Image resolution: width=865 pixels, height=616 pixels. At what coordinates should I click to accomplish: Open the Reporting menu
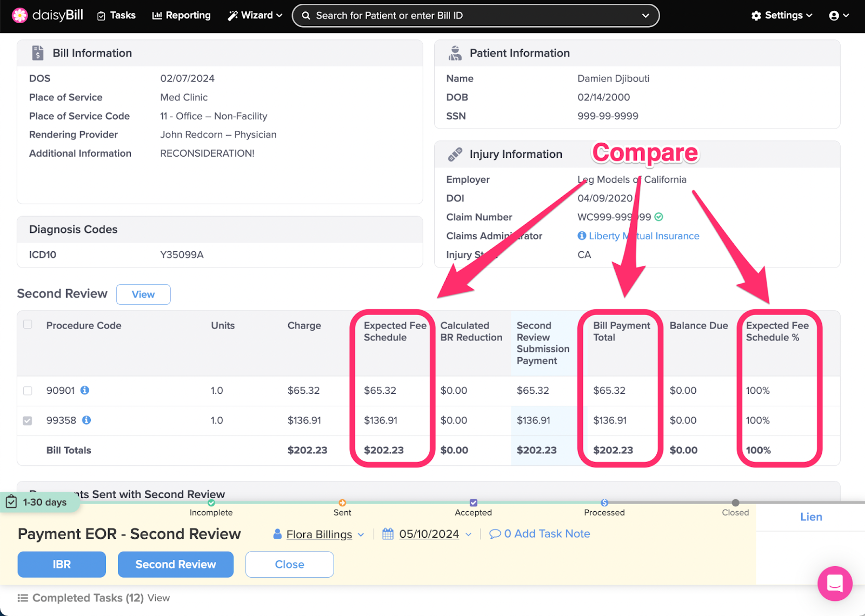click(x=181, y=15)
